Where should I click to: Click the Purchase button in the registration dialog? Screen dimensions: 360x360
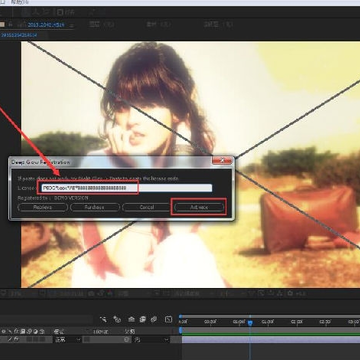point(95,207)
